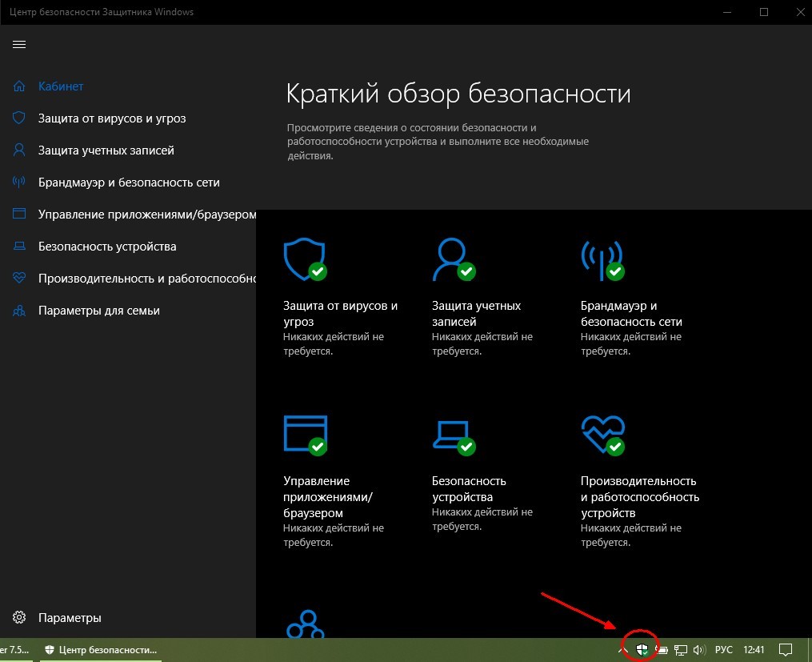Image resolution: width=812 pixels, height=662 pixels.
Task: Click the device security laptop tile icon
Action: 454,438
